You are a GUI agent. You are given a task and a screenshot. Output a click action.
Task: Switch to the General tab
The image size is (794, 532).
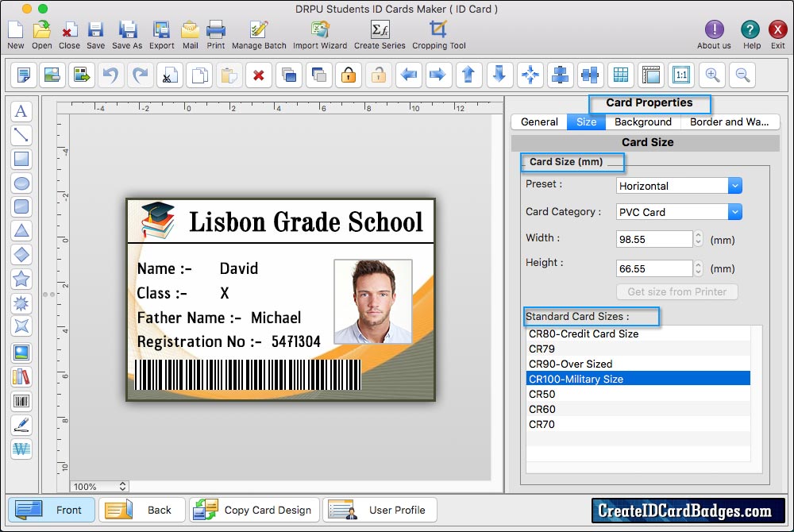pyautogui.click(x=539, y=122)
